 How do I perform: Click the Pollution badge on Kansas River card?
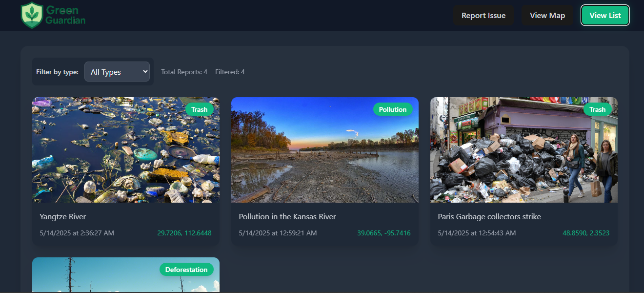pyautogui.click(x=393, y=109)
